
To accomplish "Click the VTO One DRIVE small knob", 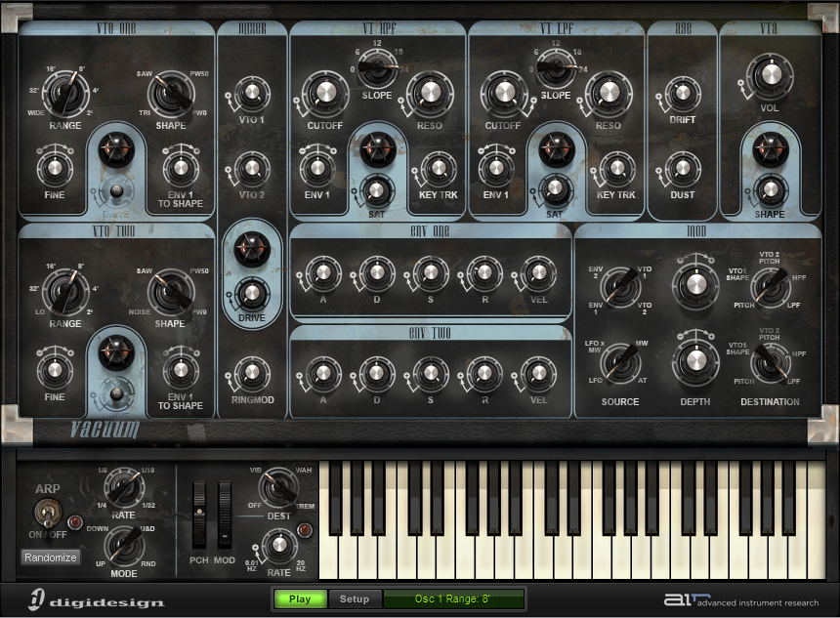I will click(115, 191).
